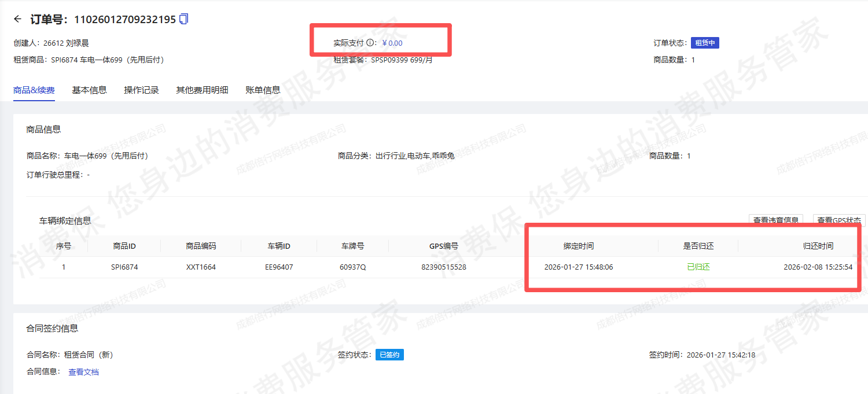Click the 租赁中 order status badge
This screenshot has height=394, width=868.
coord(705,43)
